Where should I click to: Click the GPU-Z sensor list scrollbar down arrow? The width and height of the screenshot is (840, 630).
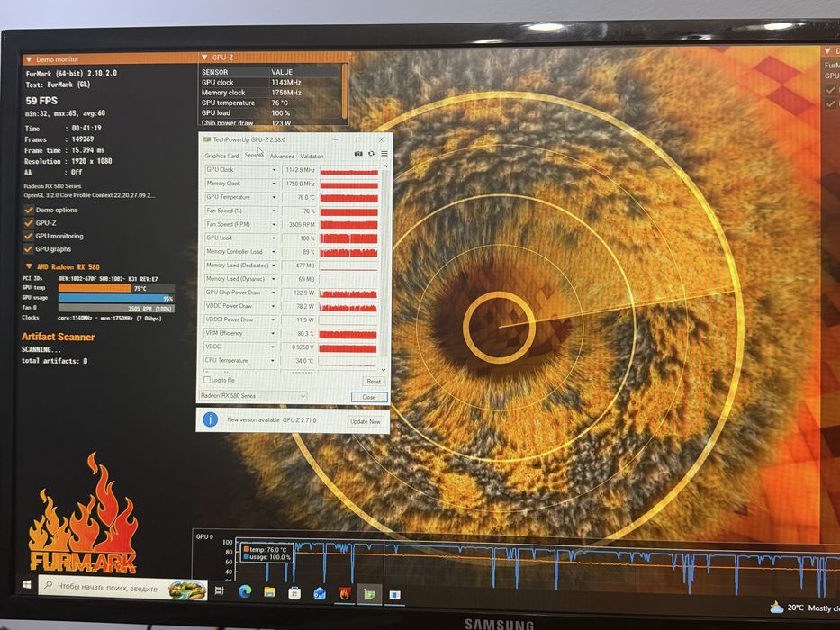pyautogui.click(x=384, y=370)
